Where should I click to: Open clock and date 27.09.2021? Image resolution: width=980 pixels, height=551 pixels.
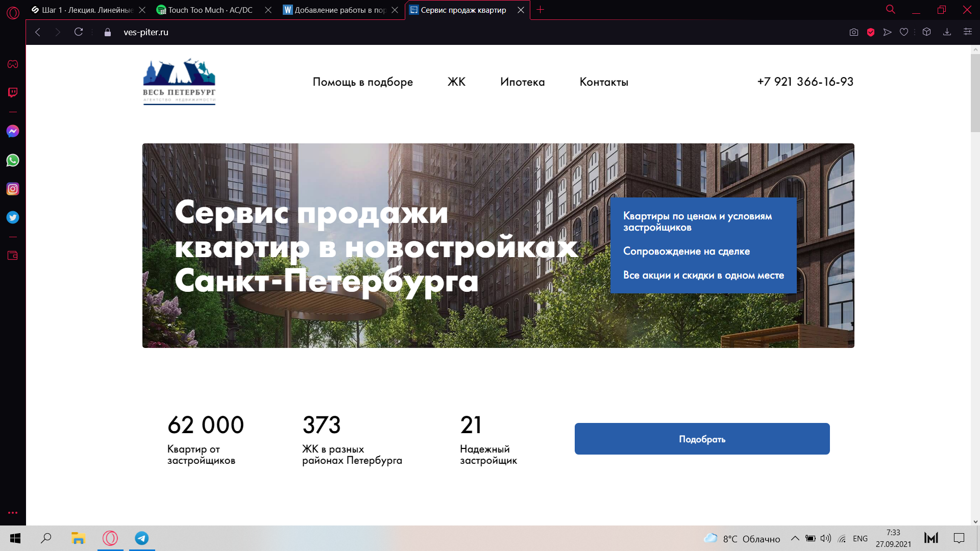pos(893,538)
